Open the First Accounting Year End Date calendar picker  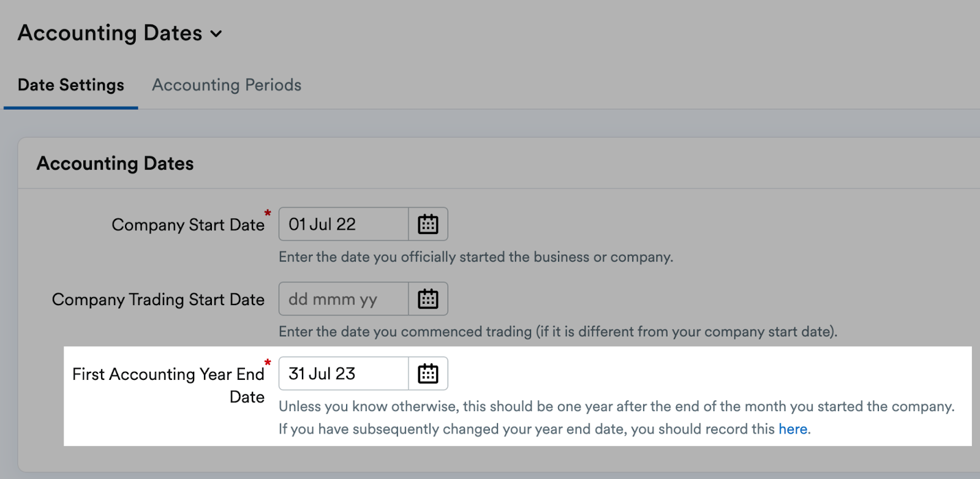428,373
